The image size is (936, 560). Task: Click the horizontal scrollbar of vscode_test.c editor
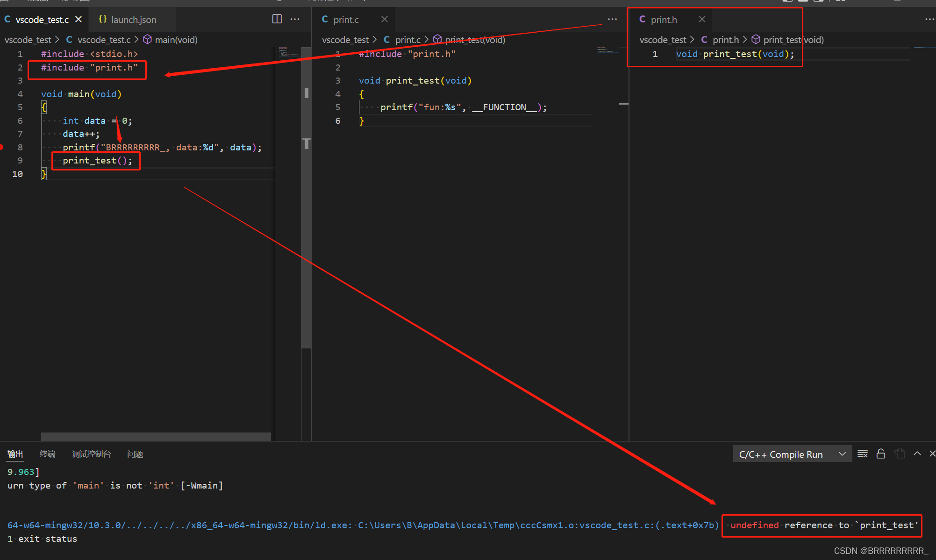(x=156, y=437)
